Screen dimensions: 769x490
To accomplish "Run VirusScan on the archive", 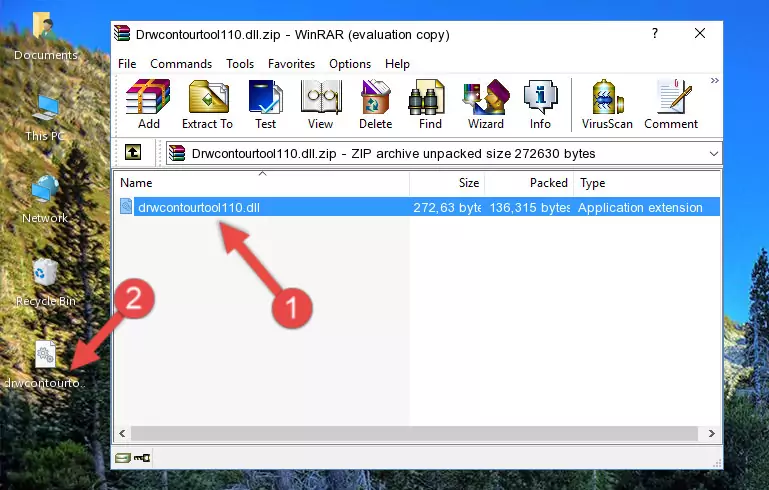I will 607,104.
